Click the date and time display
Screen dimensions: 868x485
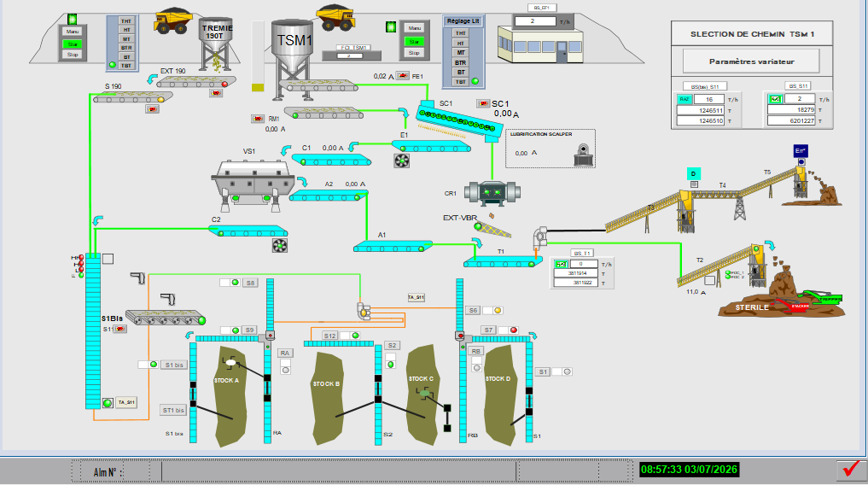[x=689, y=470]
